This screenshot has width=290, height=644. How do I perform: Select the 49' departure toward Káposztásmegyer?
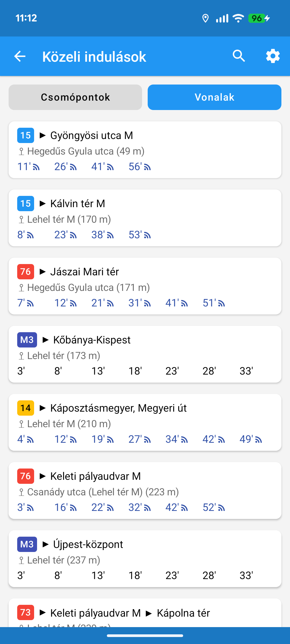point(251,439)
